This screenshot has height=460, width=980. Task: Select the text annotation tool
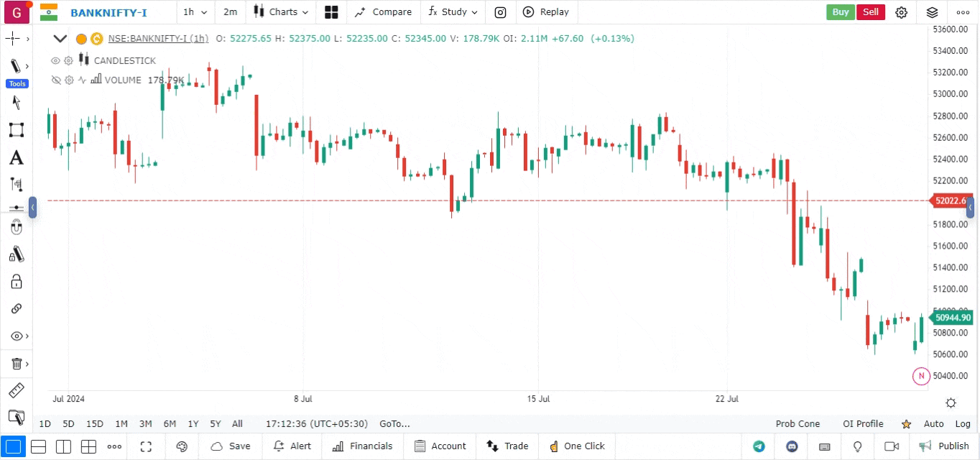pos(16,158)
